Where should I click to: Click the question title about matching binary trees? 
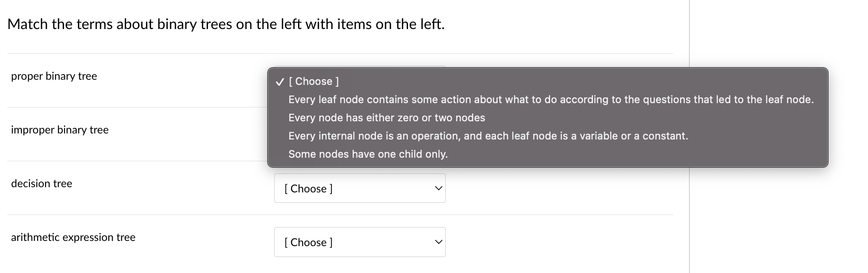coord(226,24)
